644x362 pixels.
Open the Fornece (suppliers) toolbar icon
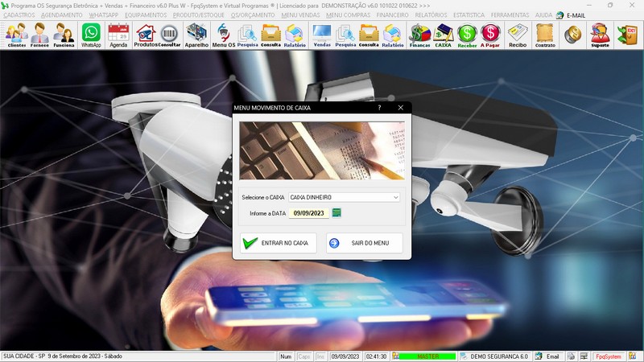pyautogui.click(x=39, y=35)
